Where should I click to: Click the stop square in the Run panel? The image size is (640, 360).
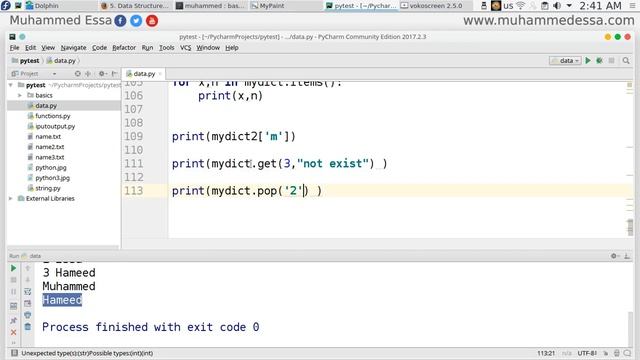coord(13,280)
